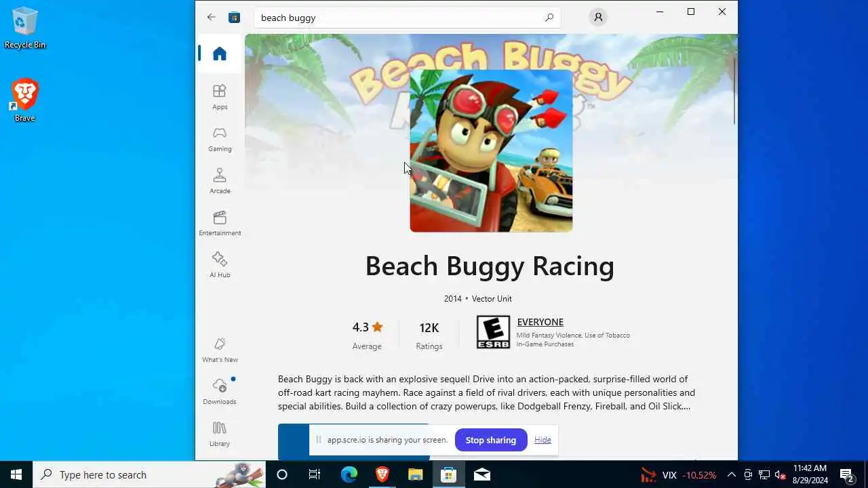Open the EVERYONE rating link
Viewport: 868px width, 488px height.
(540, 322)
